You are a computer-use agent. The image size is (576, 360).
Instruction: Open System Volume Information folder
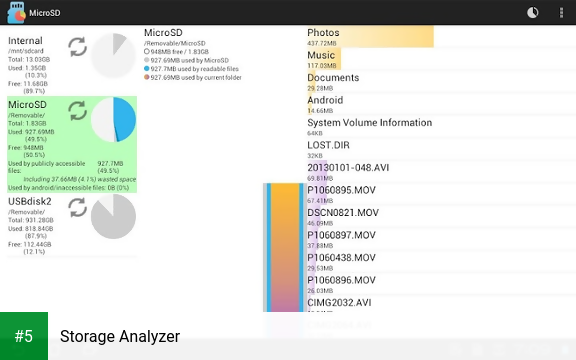click(441, 126)
